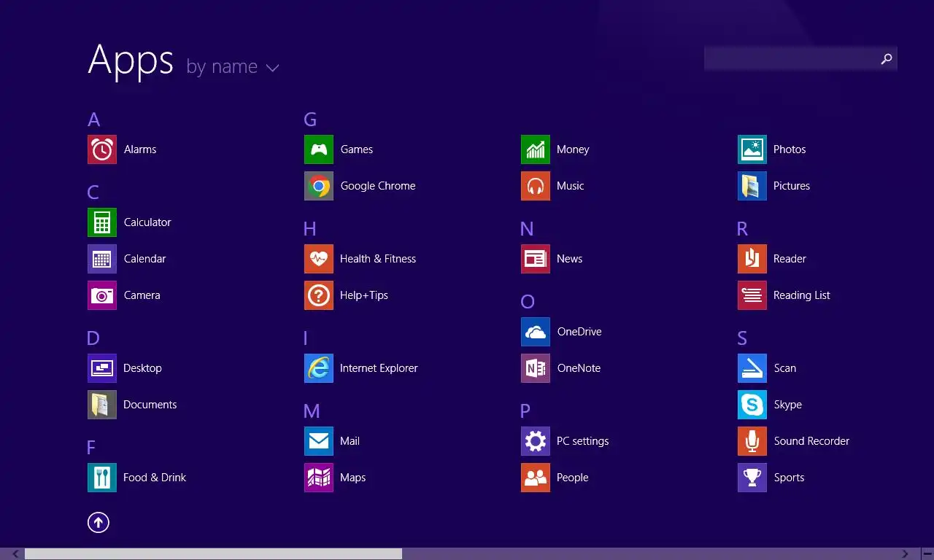Image resolution: width=934 pixels, height=560 pixels.
Task: Launch the Food & Drink icon
Action: pos(102,478)
